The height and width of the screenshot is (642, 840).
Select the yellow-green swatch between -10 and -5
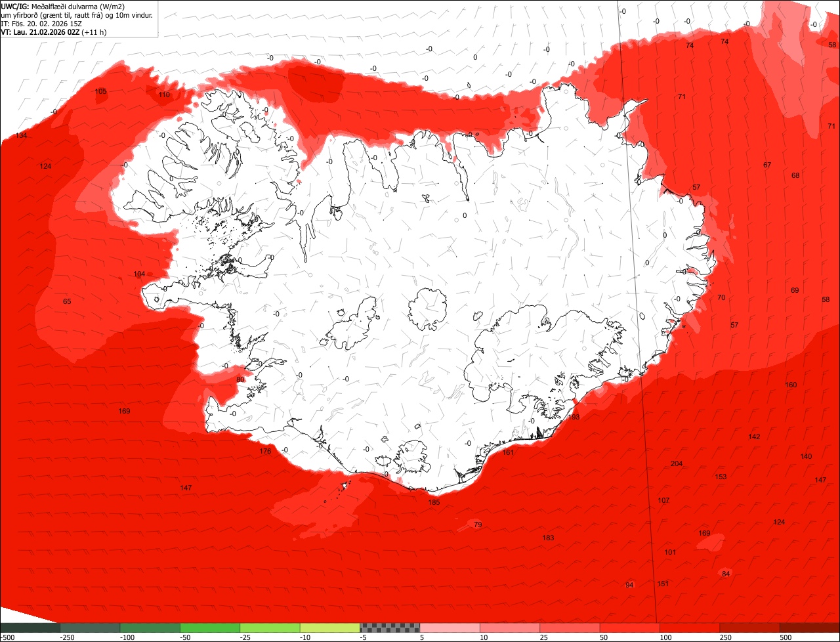click(330, 628)
